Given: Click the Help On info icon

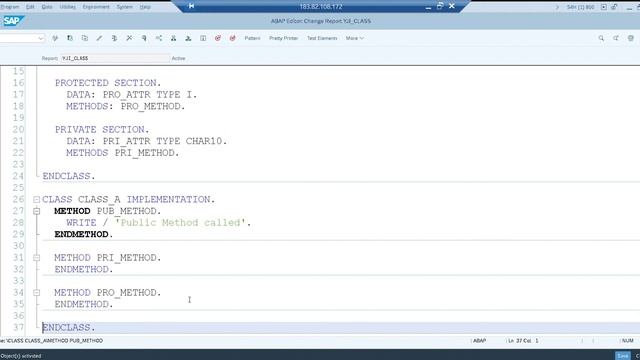Looking at the screenshot, I should 203,38.
